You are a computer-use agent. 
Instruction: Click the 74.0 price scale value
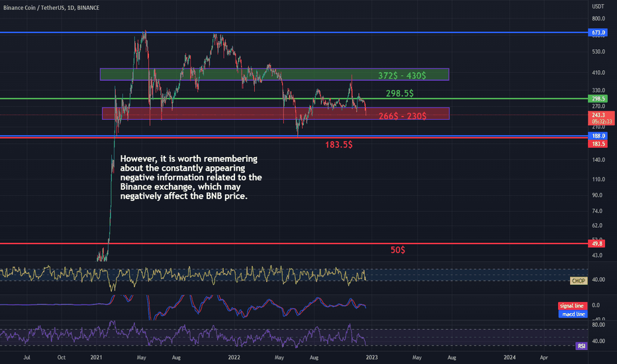click(597, 211)
